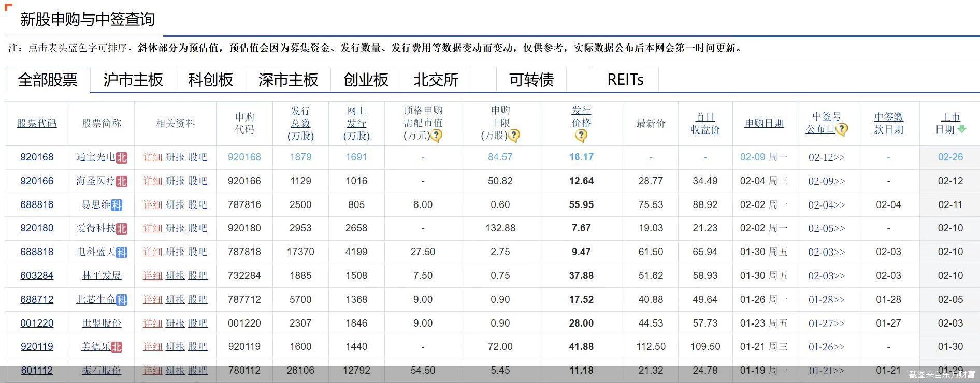Image resolution: width=980 pixels, height=383 pixels.
Task: Open 股吧 link for 林平发展
Action: tap(198, 276)
